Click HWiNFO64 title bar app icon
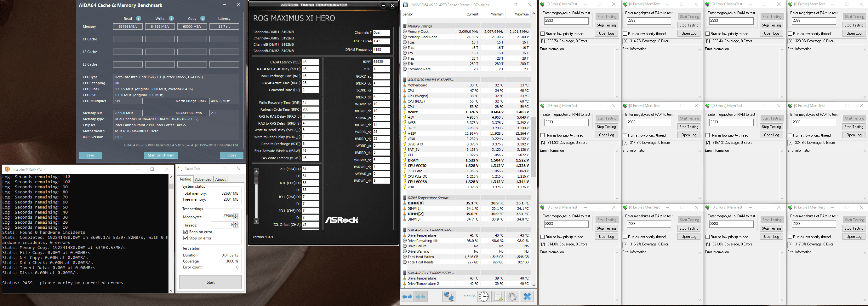Image resolution: width=868 pixels, height=306 pixels. pos(406,5)
